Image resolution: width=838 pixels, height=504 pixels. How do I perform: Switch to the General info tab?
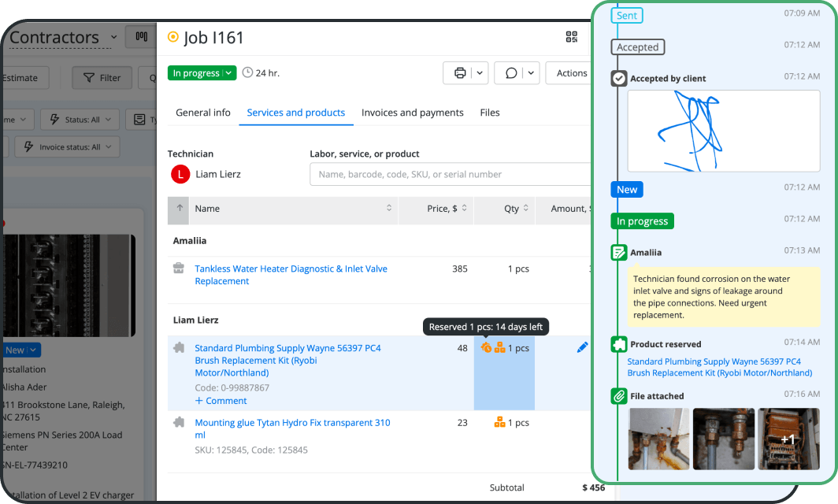click(x=203, y=113)
